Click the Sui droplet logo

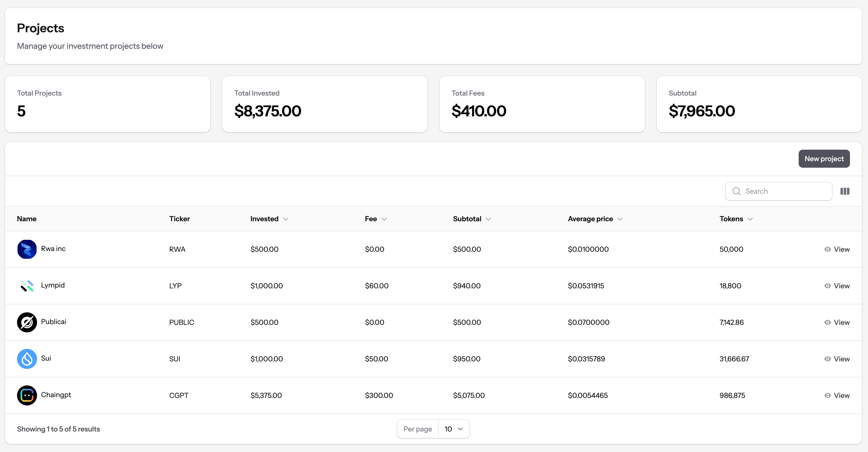(x=27, y=359)
